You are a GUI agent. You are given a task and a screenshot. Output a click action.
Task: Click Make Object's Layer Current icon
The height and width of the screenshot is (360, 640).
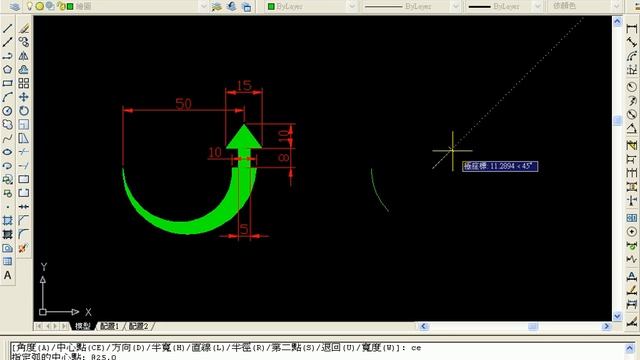tap(217, 6)
